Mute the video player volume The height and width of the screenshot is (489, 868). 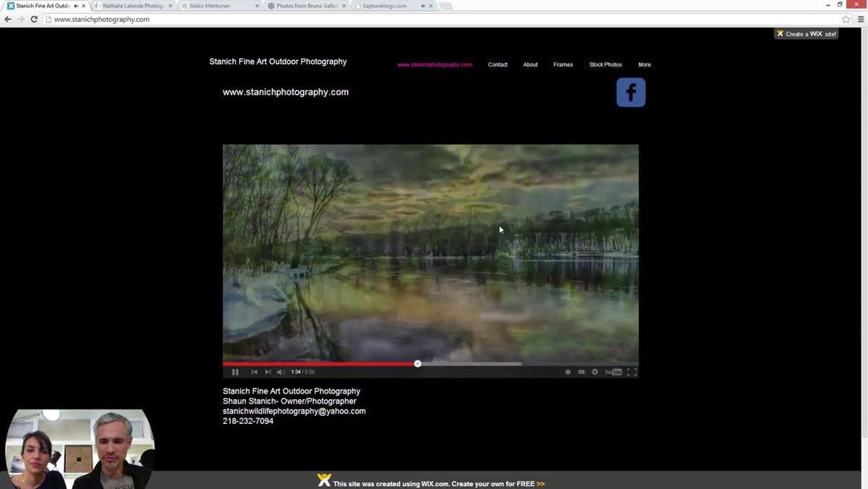point(281,372)
